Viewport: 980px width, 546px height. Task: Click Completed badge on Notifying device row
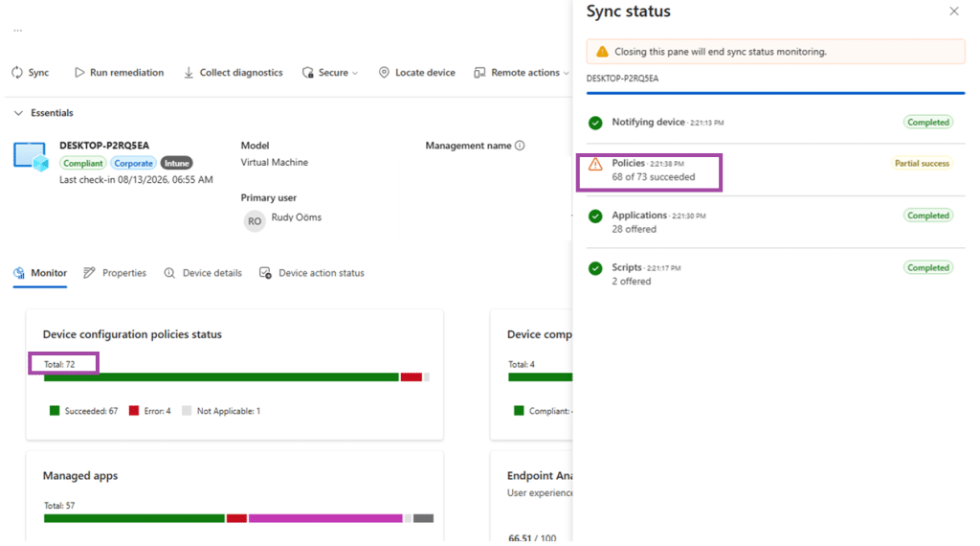click(x=928, y=123)
